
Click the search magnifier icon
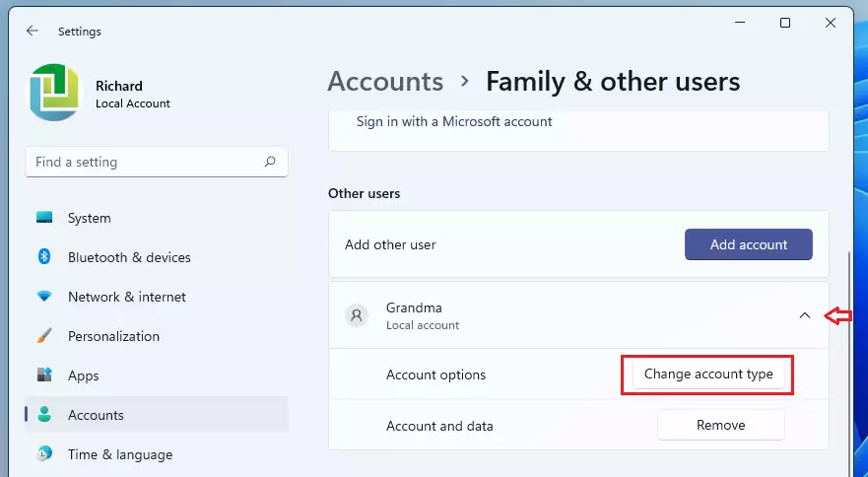tap(270, 162)
